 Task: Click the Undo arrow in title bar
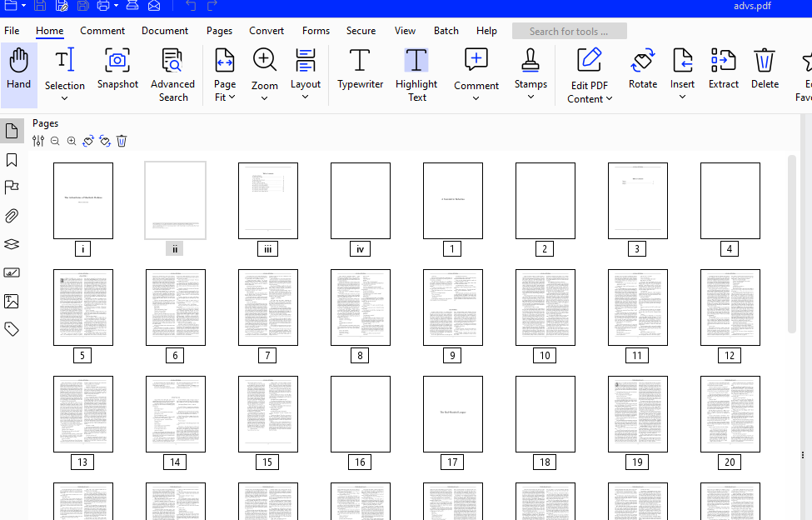191,6
